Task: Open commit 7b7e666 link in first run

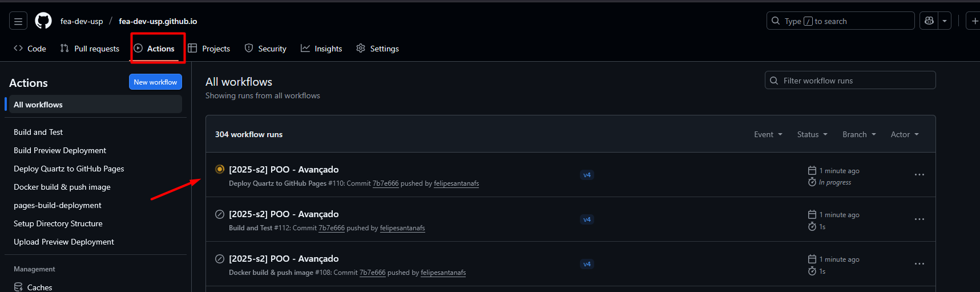Action: 385,183
